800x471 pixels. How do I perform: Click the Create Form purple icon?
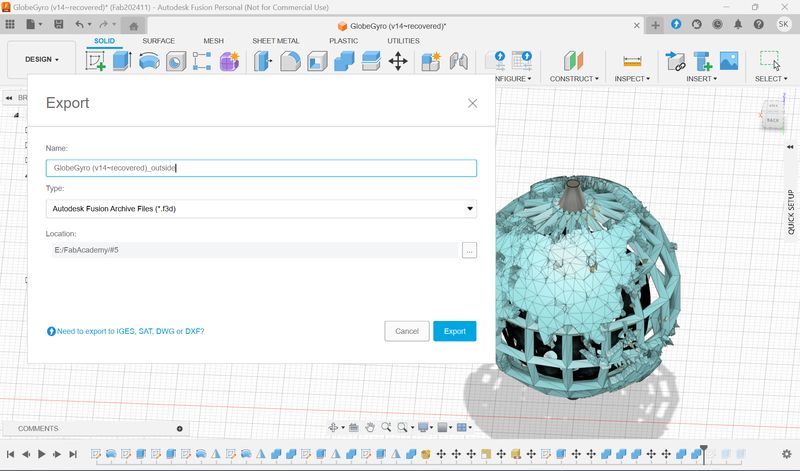(229, 61)
